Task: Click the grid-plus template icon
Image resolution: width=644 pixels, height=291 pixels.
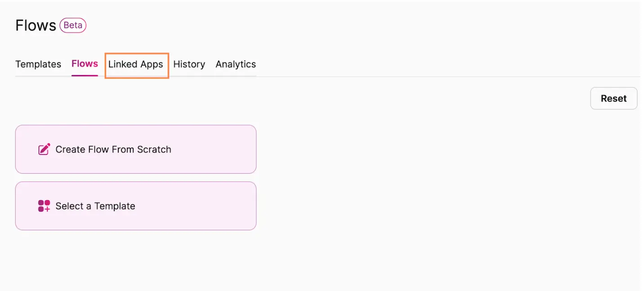Action: coord(44,206)
